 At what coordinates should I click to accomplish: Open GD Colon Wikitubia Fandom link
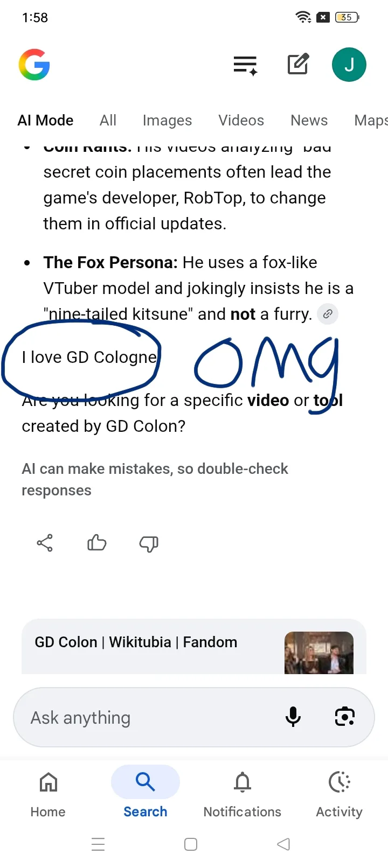136,642
